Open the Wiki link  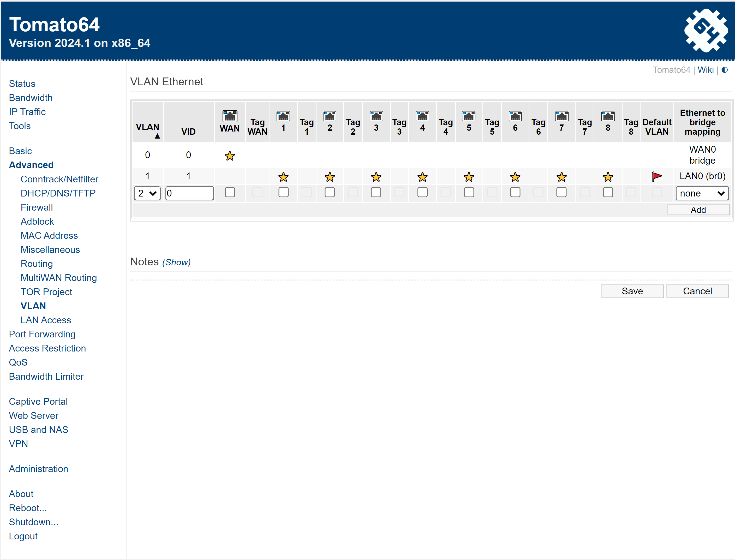[x=705, y=70]
